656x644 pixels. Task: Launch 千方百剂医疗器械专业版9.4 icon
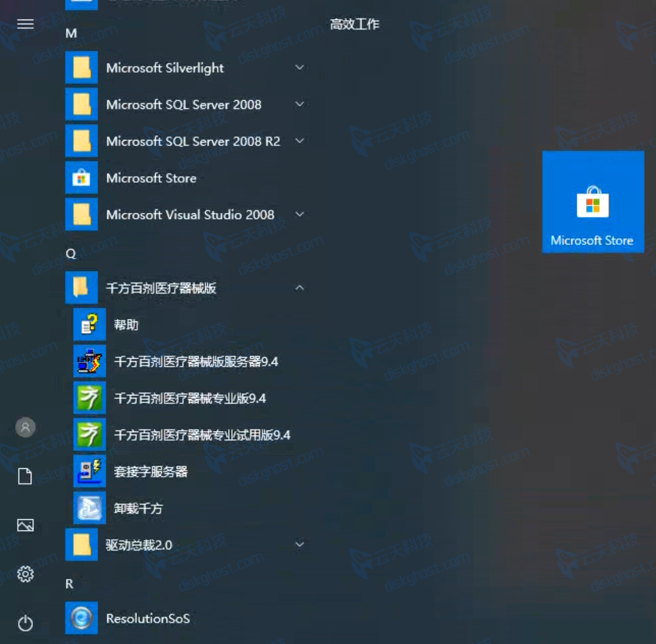coord(89,398)
